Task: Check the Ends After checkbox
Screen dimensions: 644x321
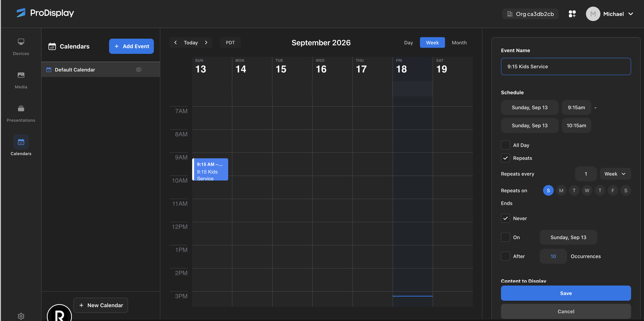Action: (x=505, y=256)
